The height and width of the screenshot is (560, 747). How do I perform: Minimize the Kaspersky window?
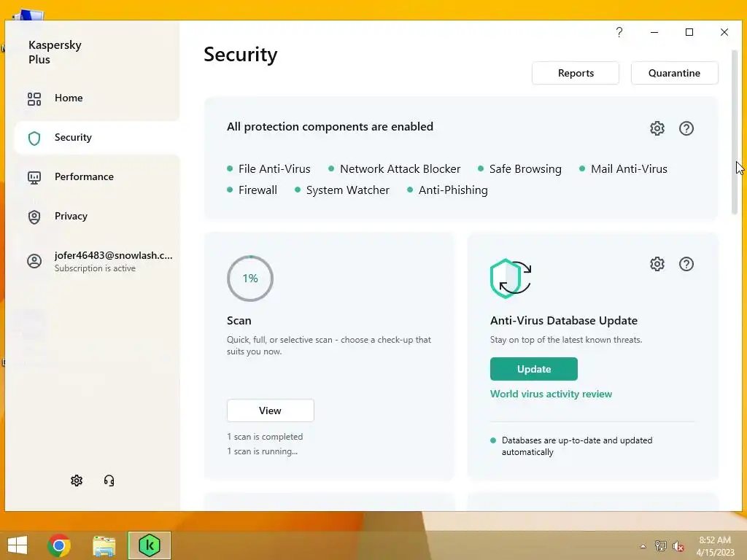pyautogui.click(x=654, y=32)
